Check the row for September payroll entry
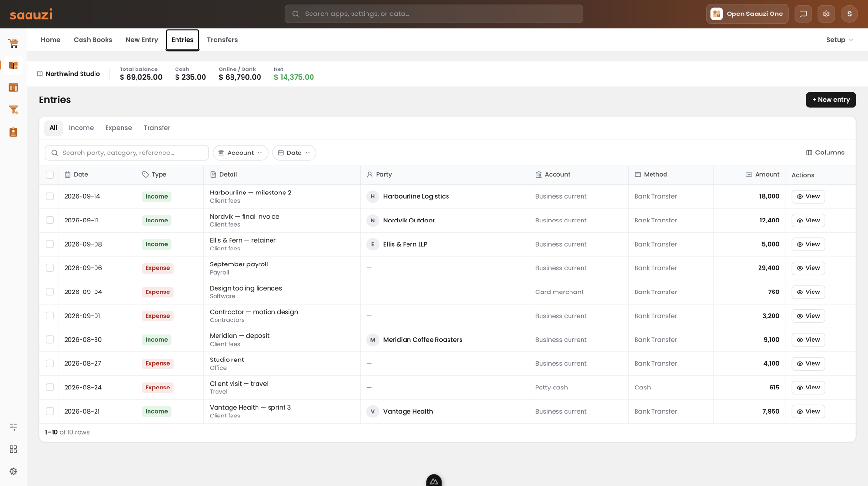This screenshot has width=868, height=486. pos(50,268)
